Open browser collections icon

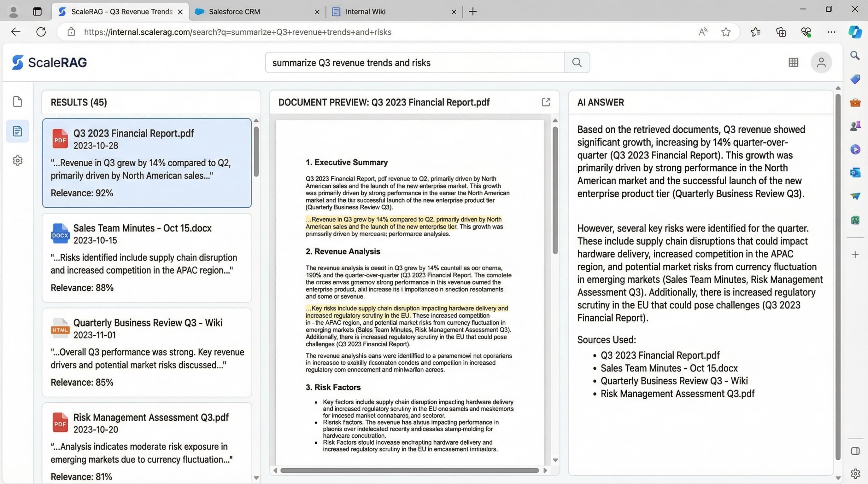[x=781, y=32]
